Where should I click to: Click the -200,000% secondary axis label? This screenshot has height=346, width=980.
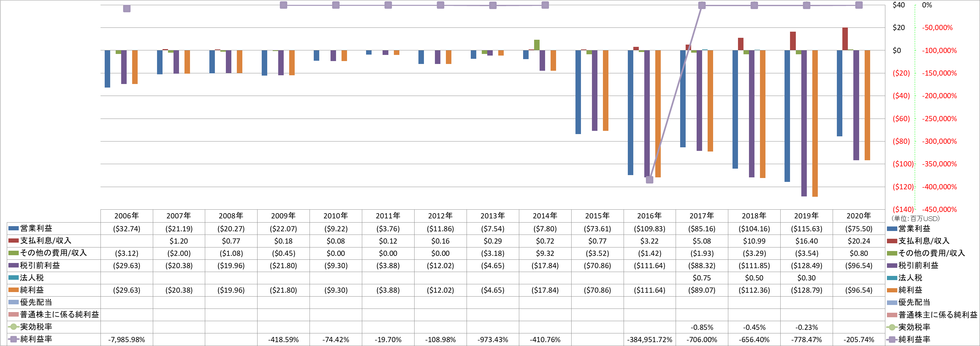(939, 96)
